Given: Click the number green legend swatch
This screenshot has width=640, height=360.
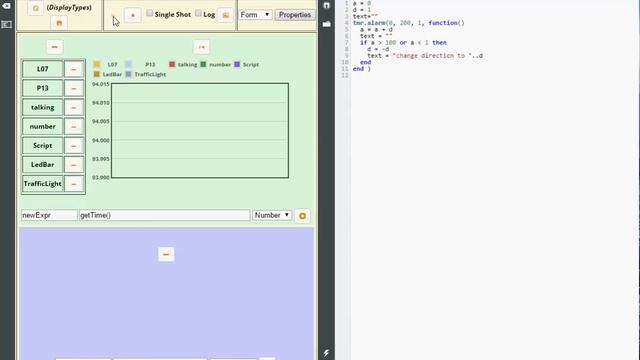Looking at the screenshot, I should (203, 64).
